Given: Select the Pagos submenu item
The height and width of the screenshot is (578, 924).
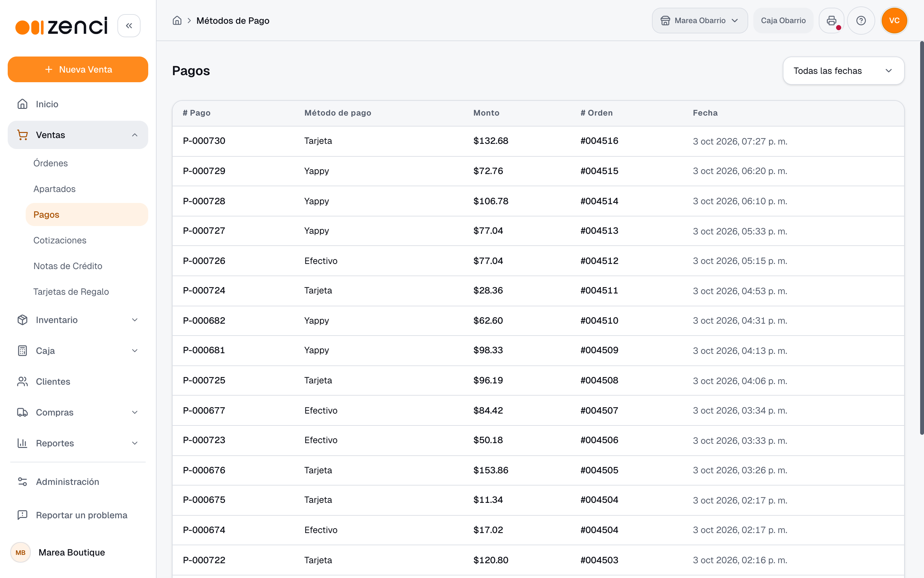Looking at the screenshot, I should (x=87, y=215).
